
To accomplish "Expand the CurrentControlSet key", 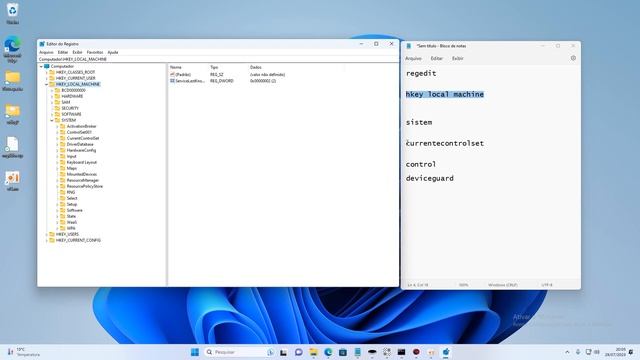I will [57, 138].
